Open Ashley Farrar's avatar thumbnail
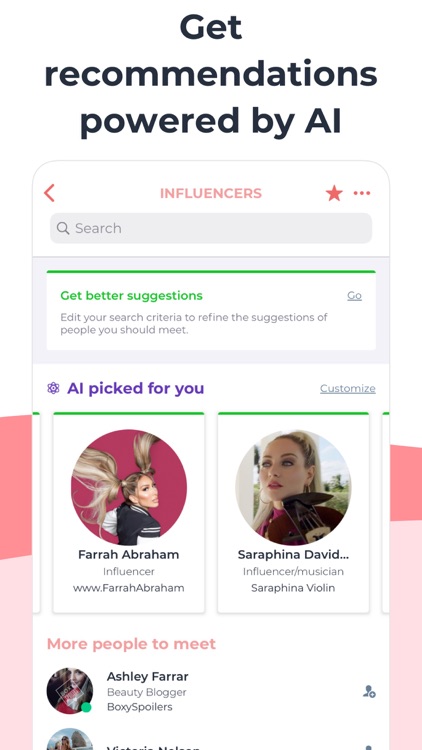The image size is (422, 750). [70, 691]
